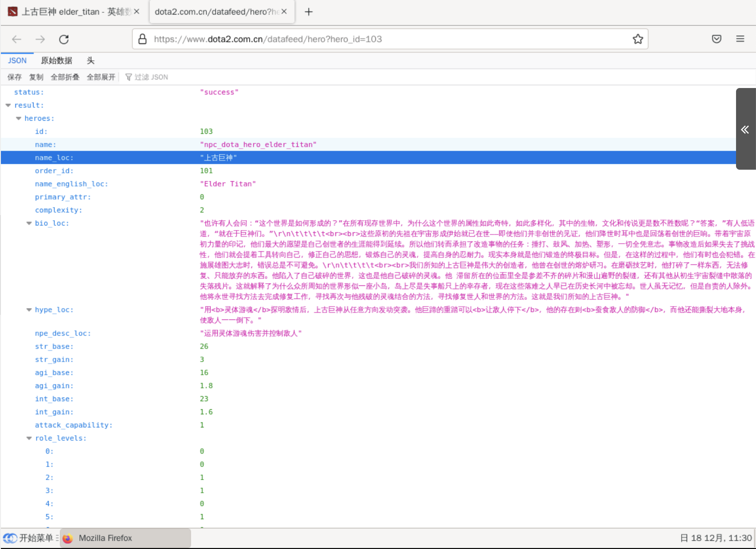Screen dimensions: 756x549
Task: Select role_levels entry 2
Action: click(x=378, y=478)
